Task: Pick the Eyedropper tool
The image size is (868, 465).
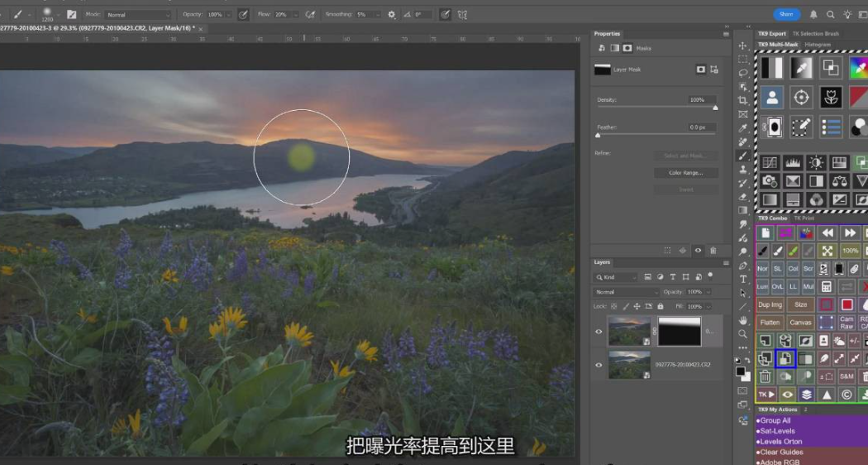Action: [743, 128]
